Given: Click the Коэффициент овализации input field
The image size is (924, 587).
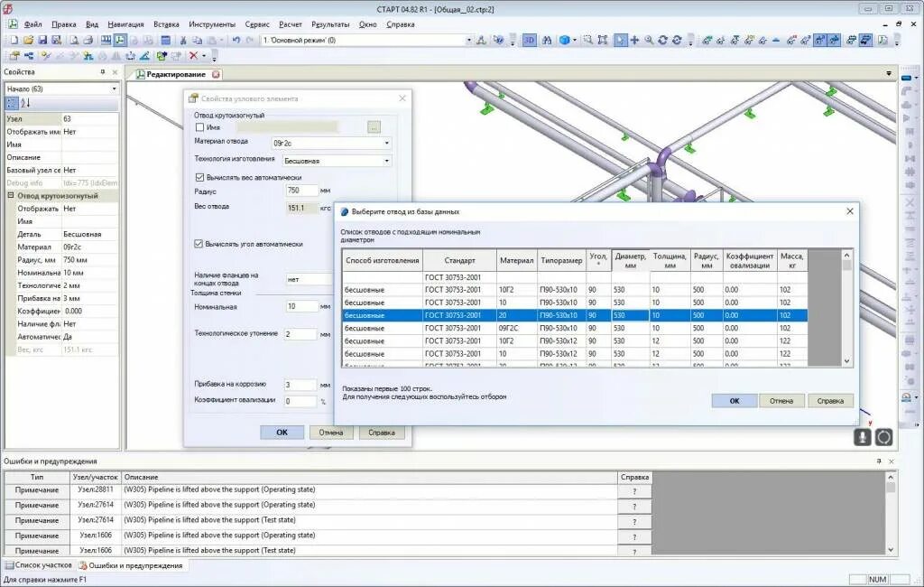Looking at the screenshot, I should [300, 401].
